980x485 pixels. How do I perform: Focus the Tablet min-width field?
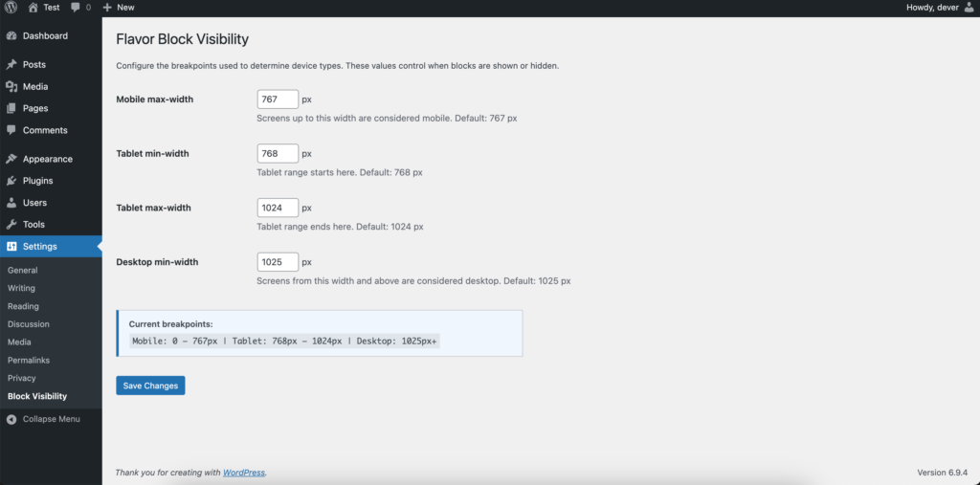click(278, 154)
